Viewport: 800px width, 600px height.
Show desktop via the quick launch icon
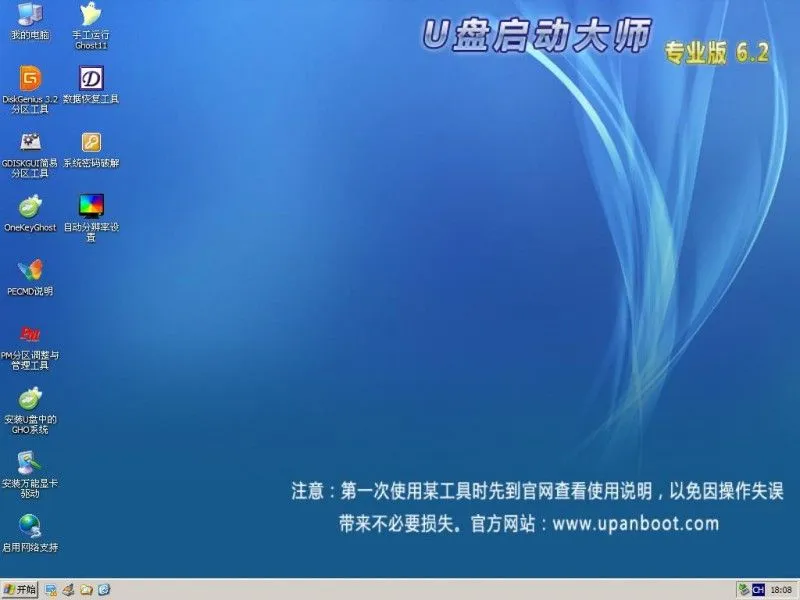click(x=50, y=588)
